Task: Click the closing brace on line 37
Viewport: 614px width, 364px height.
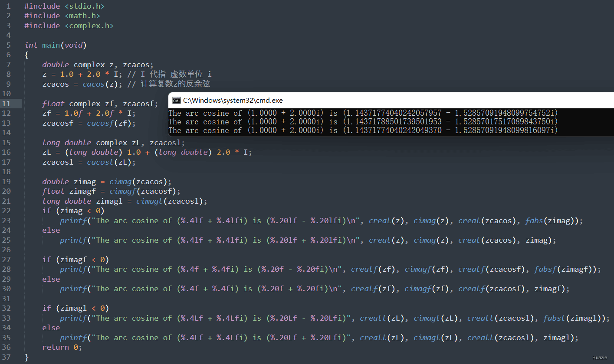Action: (x=26, y=357)
